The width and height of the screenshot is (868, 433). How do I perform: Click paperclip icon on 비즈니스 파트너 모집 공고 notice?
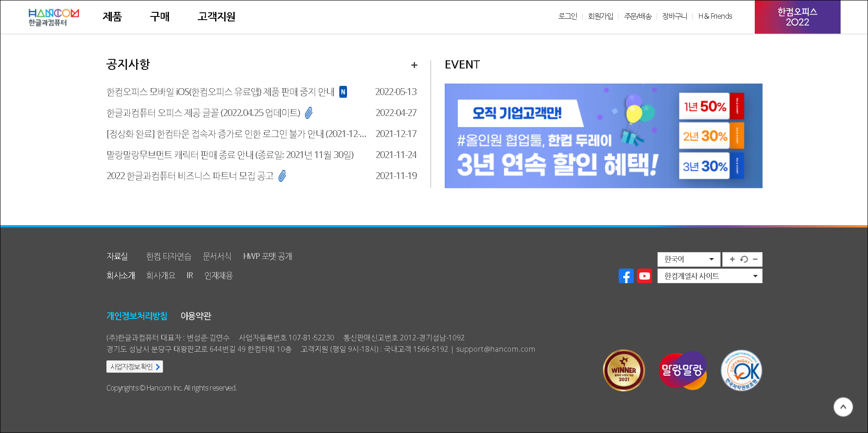[x=282, y=176]
